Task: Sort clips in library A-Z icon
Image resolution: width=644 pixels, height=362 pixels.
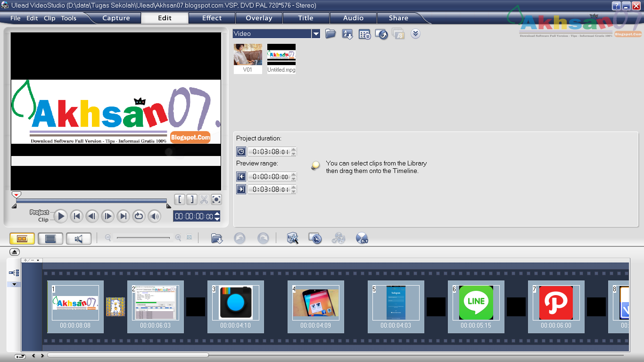Action: pos(347,34)
